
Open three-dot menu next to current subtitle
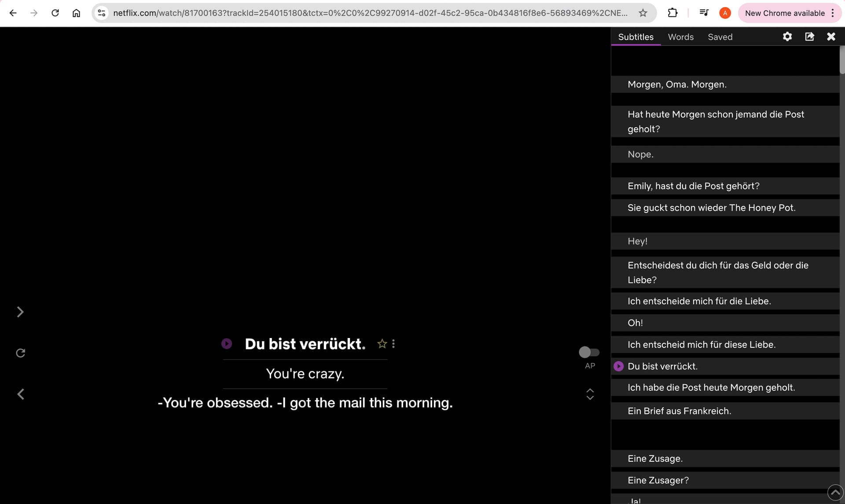click(x=393, y=344)
